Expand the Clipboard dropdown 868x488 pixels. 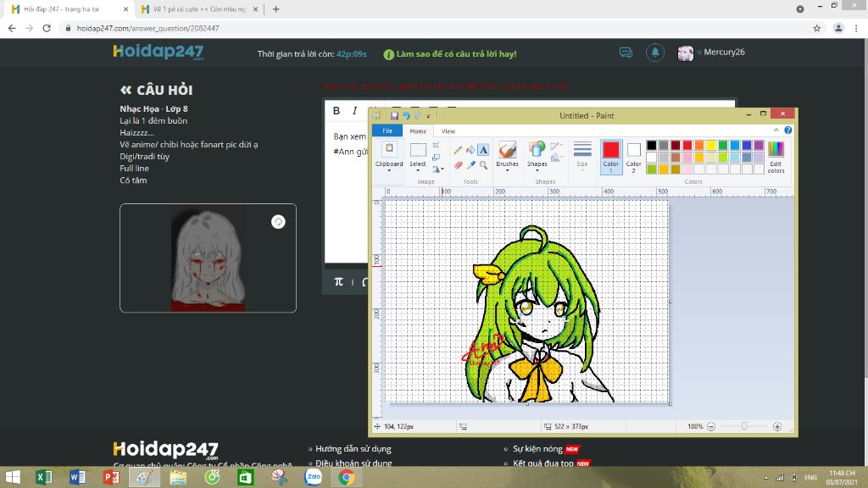tap(389, 170)
